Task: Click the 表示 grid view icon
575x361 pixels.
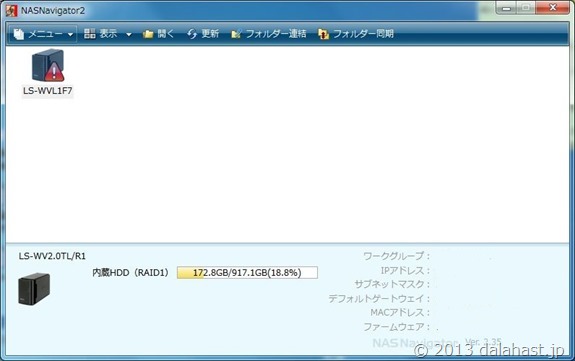Action: (89, 34)
